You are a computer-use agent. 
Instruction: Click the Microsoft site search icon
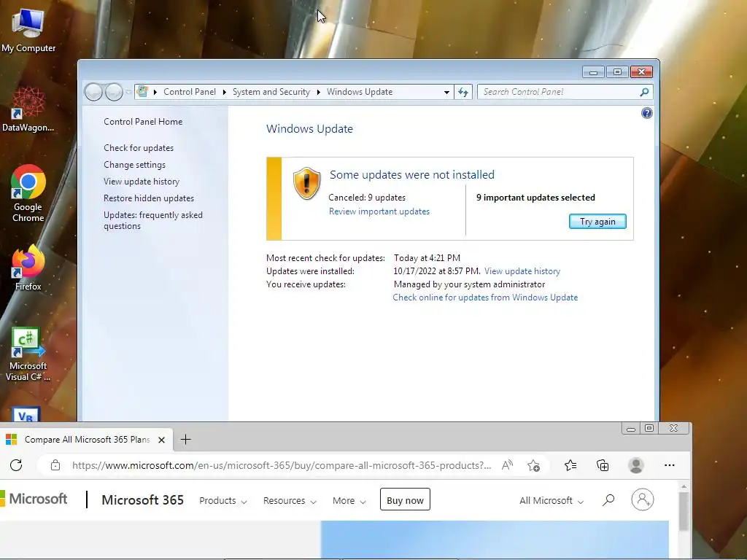[x=608, y=500]
